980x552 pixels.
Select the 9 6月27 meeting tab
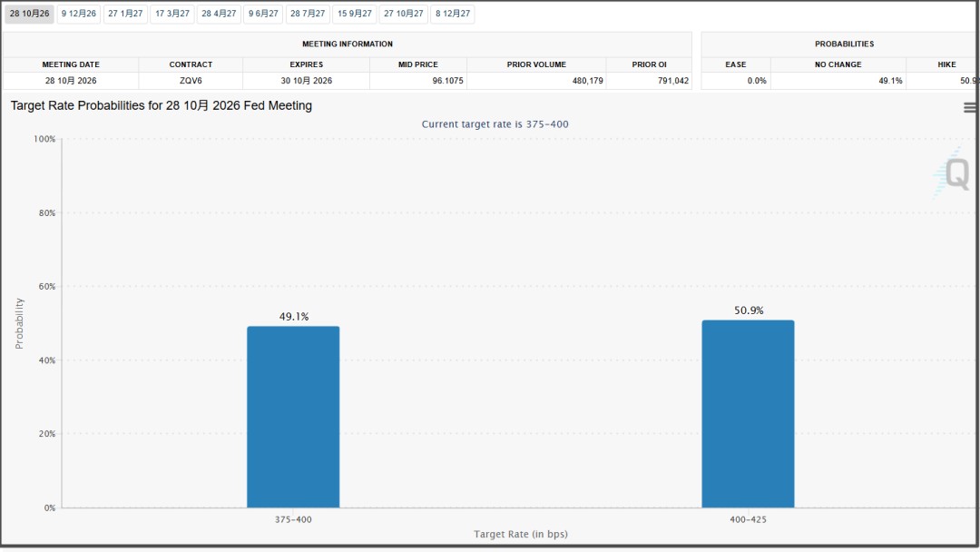click(263, 14)
